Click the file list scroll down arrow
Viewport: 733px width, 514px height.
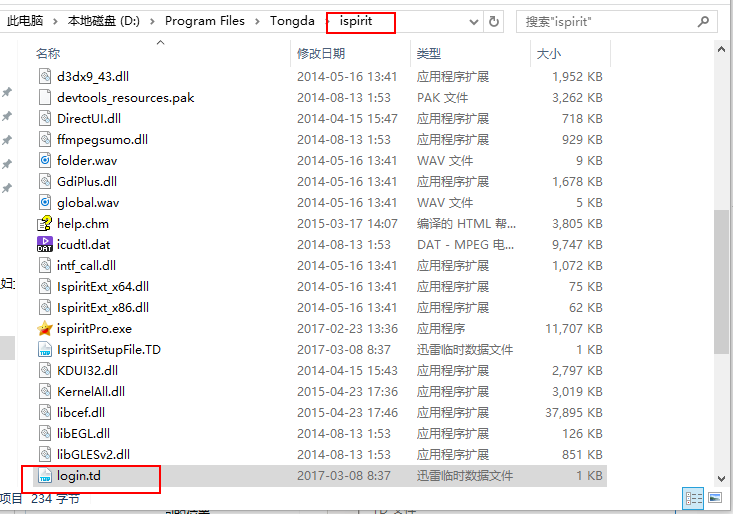click(x=721, y=479)
